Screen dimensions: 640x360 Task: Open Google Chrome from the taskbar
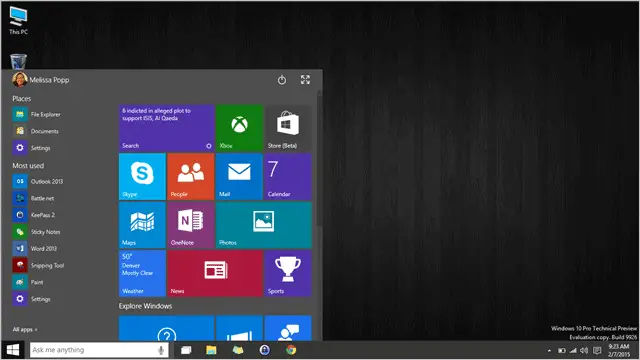point(291,350)
